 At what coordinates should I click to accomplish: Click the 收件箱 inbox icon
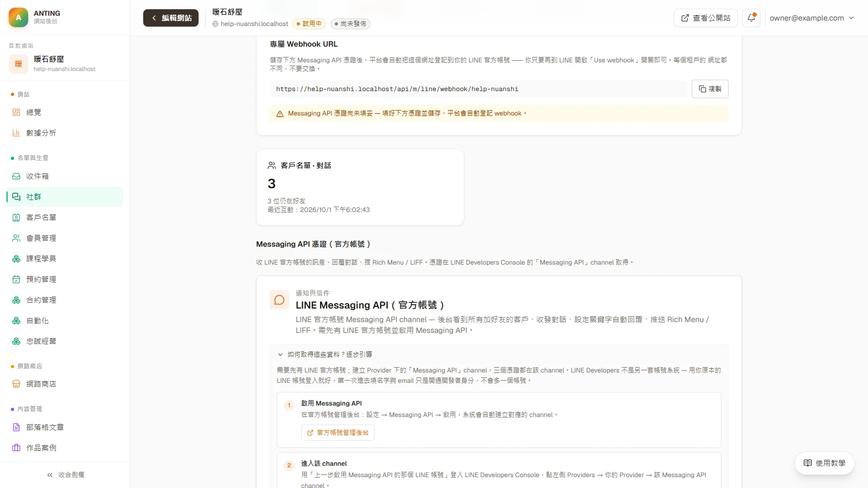point(16,176)
